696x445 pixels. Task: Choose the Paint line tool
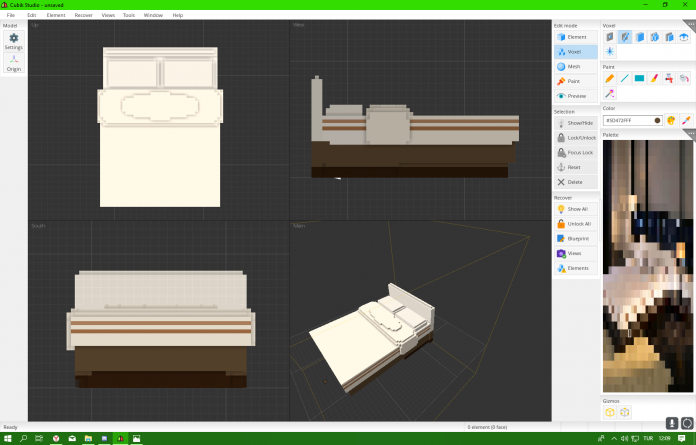[625, 79]
